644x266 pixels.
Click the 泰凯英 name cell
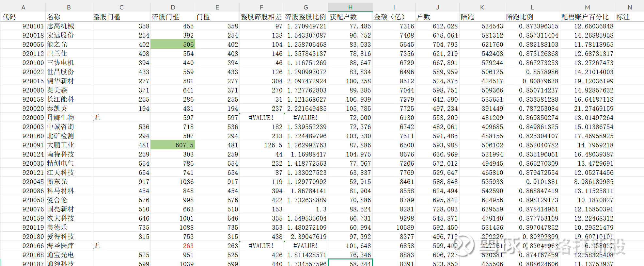click(69, 108)
